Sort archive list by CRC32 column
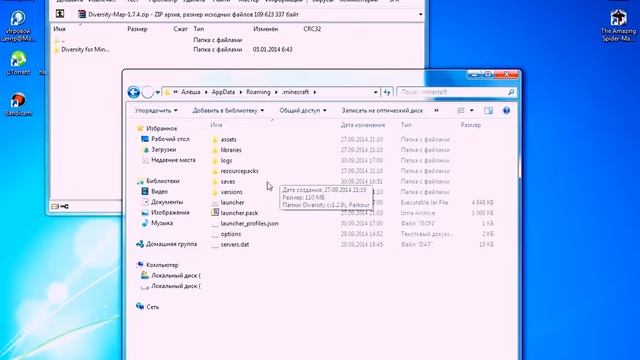 pyautogui.click(x=312, y=29)
